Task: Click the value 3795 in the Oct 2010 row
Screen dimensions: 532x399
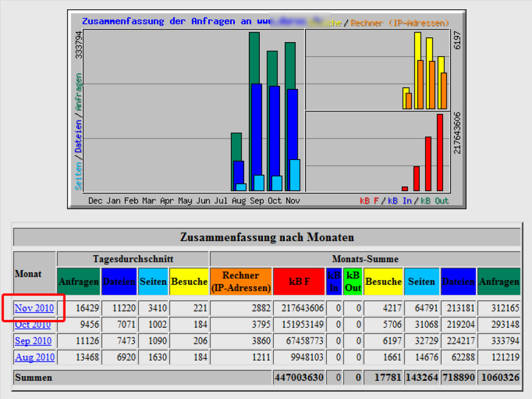Action: click(261, 324)
